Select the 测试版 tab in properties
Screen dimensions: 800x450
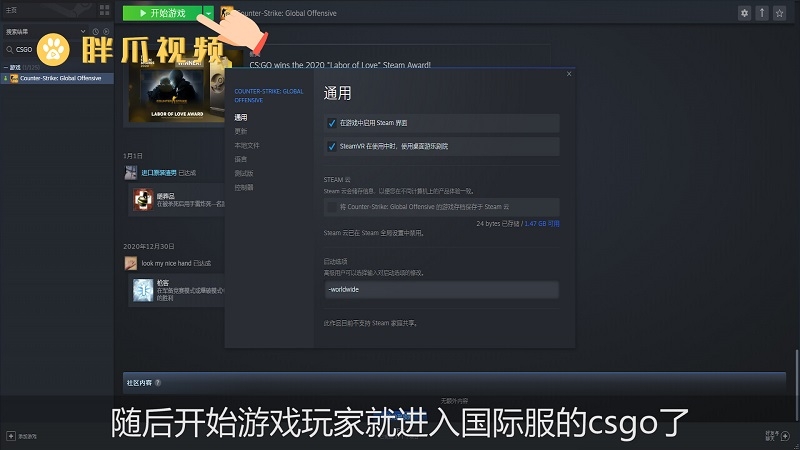point(244,173)
